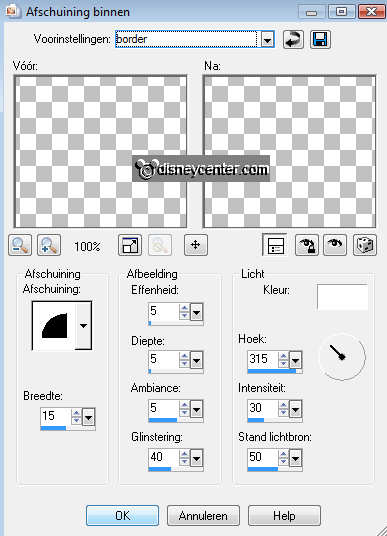Zoom in the preview with plus magnifier
The width and height of the screenshot is (387, 536).
tap(49, 245)
